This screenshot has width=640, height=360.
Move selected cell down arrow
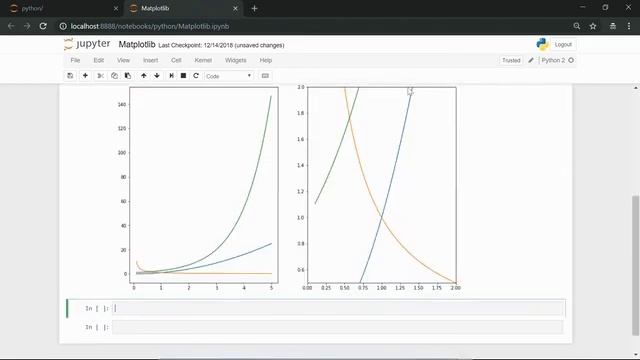(x=157, y=76)
